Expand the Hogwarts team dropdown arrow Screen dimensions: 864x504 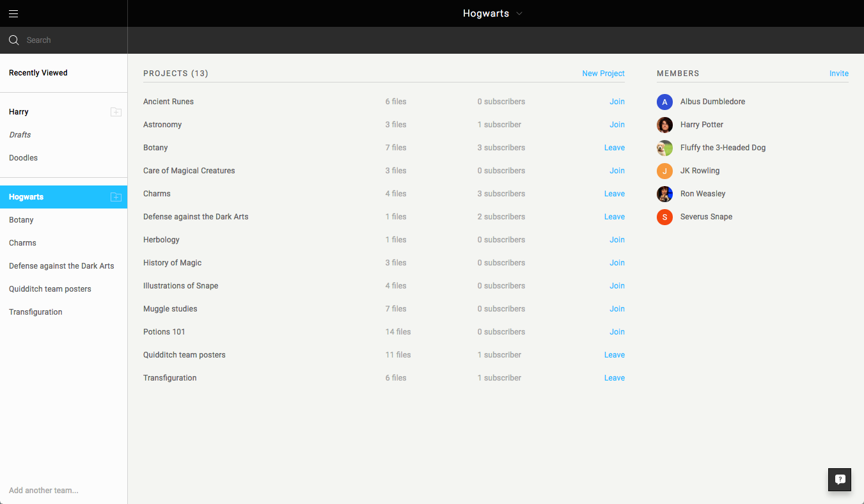click(519, 14)
